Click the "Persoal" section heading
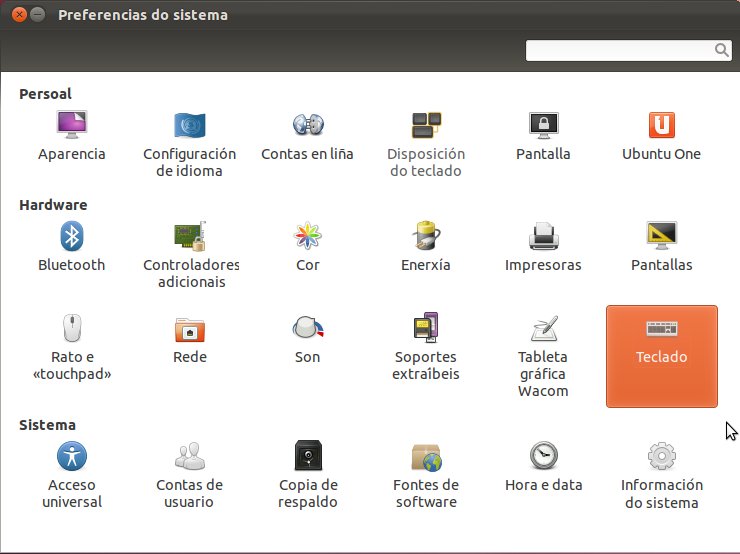This screenshot has height=554, width=740. 45,93
